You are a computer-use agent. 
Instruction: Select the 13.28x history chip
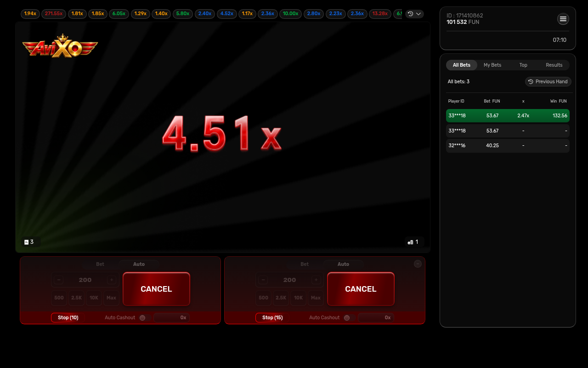point(380,14)
